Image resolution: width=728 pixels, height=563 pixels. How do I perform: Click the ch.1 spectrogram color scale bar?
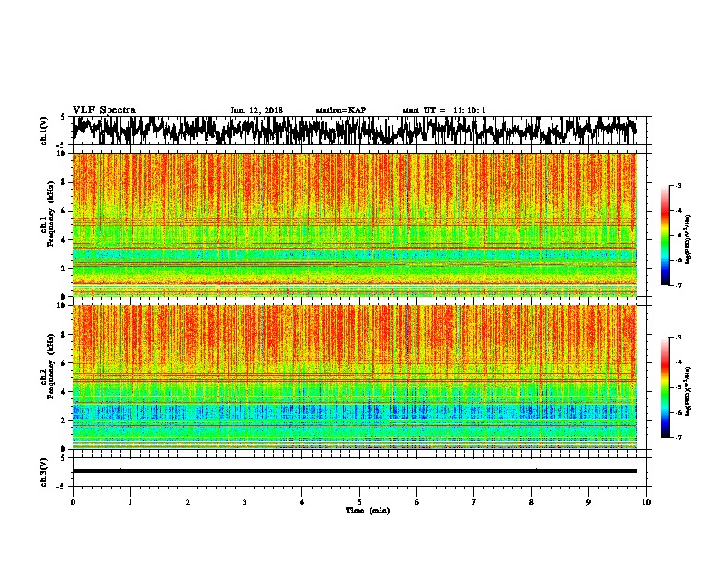(665, 236)
